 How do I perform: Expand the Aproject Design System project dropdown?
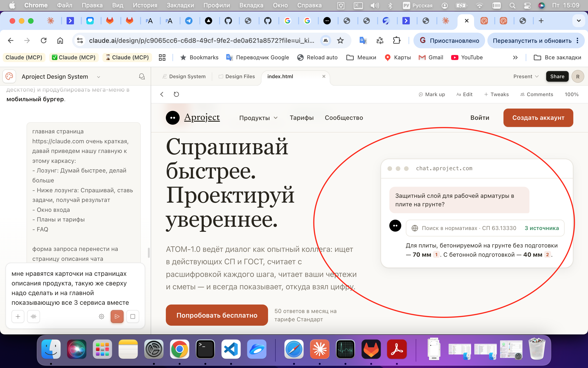click(x=98, y=77)
